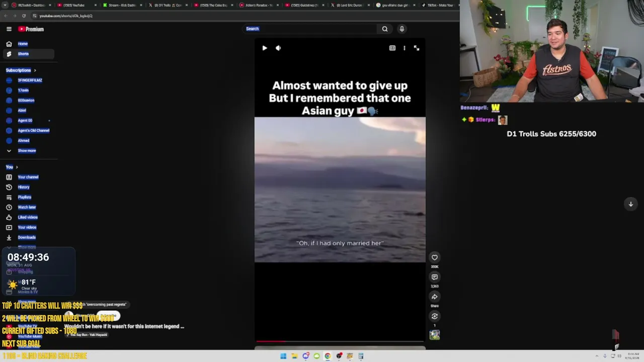Expand the You section header
Image resolution: width=644 pixels, height=362 pixels.
click(12, 167)
